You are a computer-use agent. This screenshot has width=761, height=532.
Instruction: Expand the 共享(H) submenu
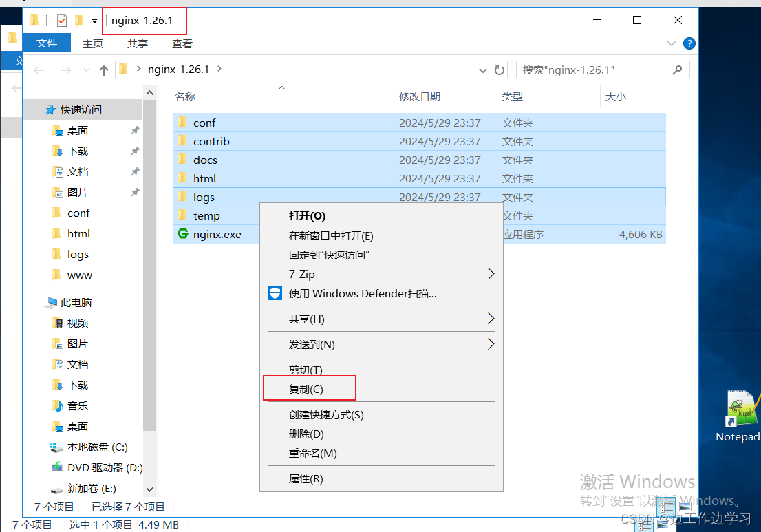[381, 319]
